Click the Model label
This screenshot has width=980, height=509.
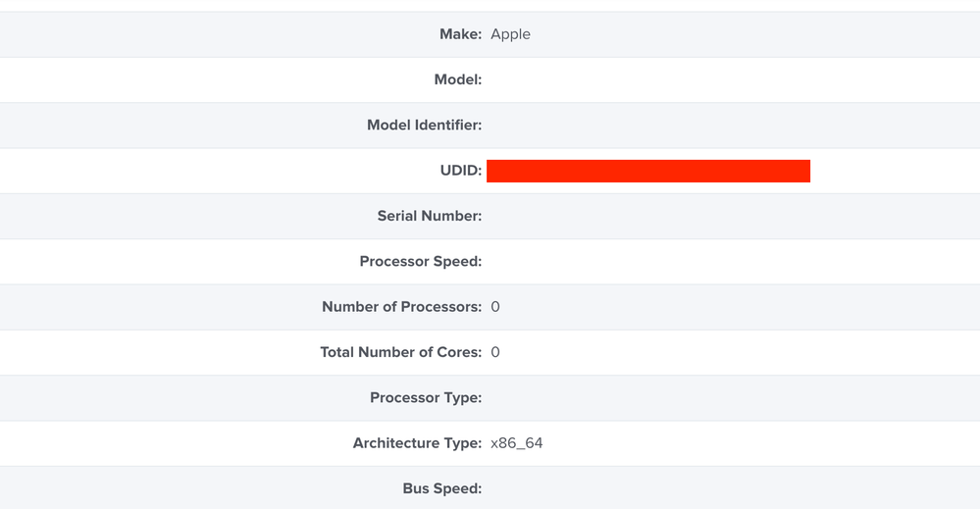pyautogui.click(x=457, y=80)
